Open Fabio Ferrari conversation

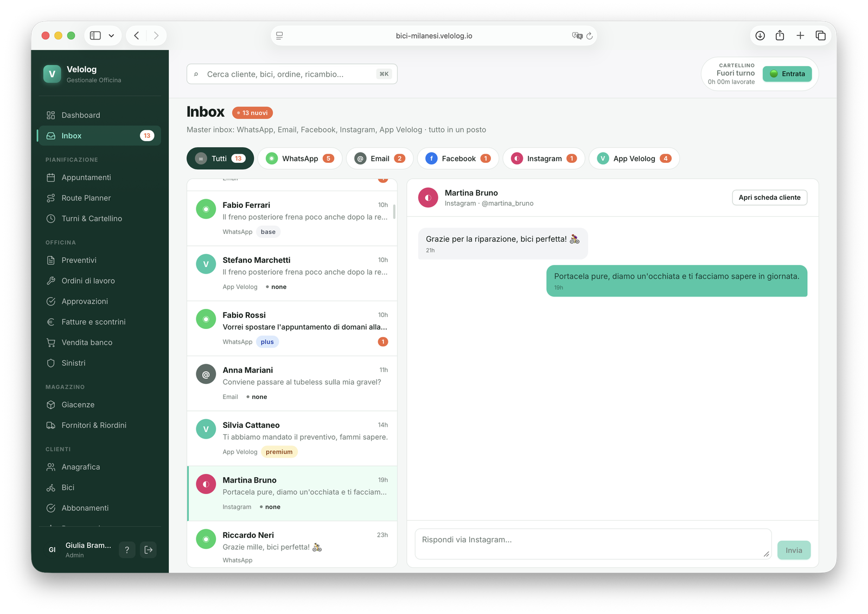pyautogui.click(x=292, y=218)
